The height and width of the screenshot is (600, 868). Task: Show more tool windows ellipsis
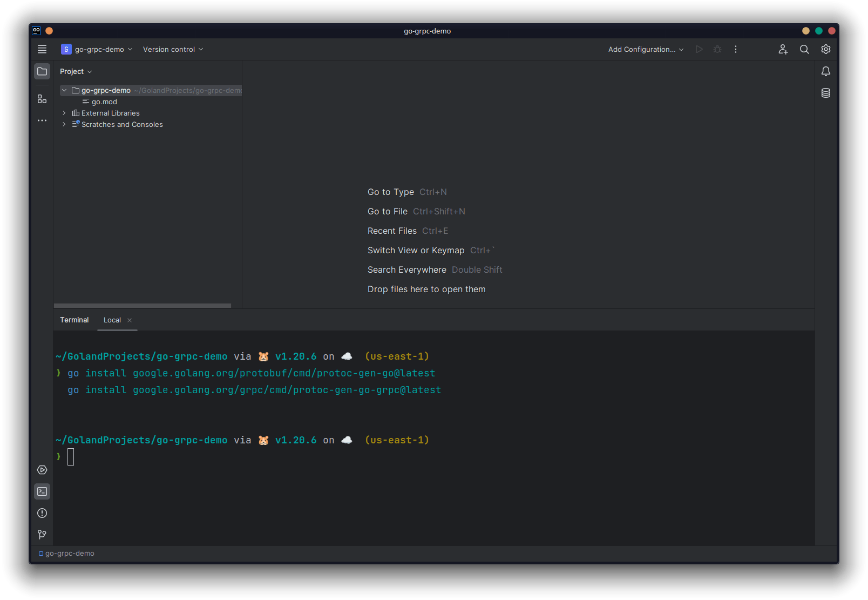pos(42,120)
